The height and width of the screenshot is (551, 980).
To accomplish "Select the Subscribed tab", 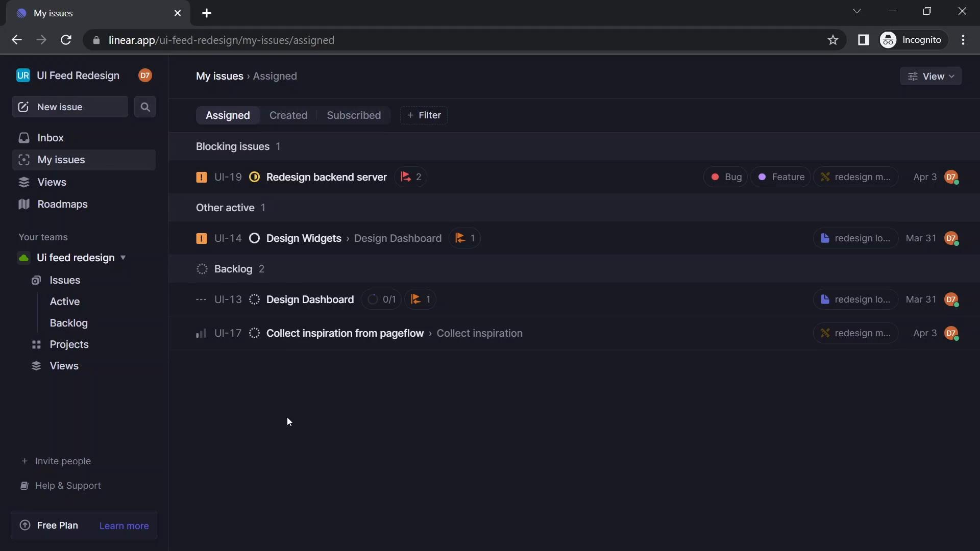I will [353, 115].
